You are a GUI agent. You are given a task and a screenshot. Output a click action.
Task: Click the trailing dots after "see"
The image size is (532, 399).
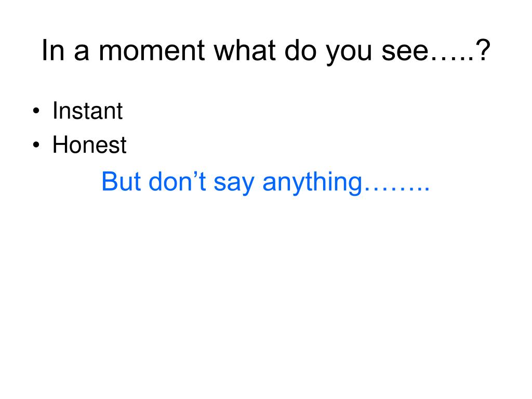453,59
